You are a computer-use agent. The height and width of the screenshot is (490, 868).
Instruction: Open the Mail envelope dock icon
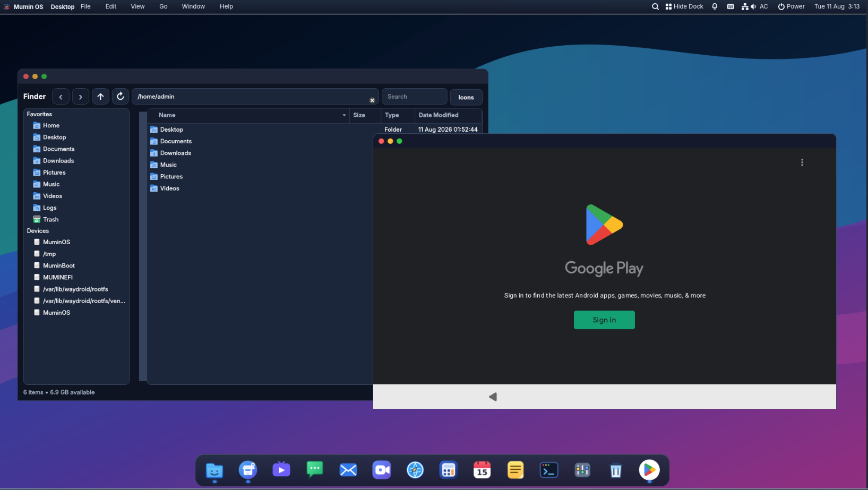348,470
